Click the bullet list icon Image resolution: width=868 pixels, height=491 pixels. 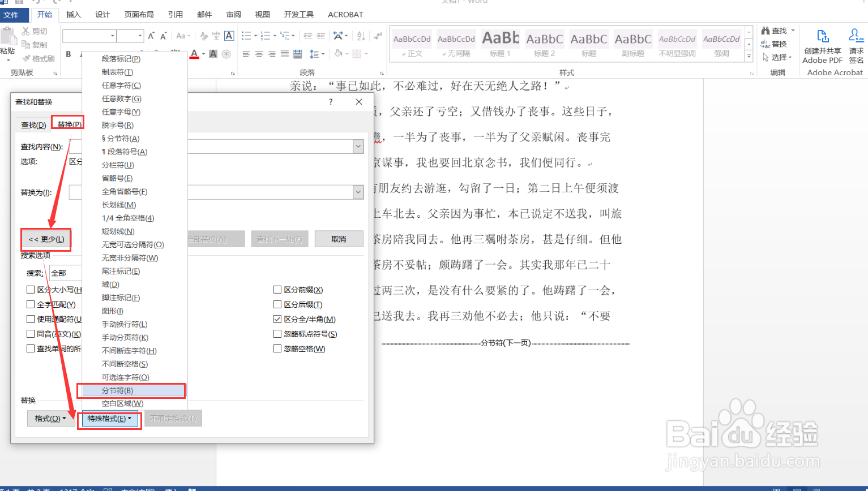click(246, 36)
